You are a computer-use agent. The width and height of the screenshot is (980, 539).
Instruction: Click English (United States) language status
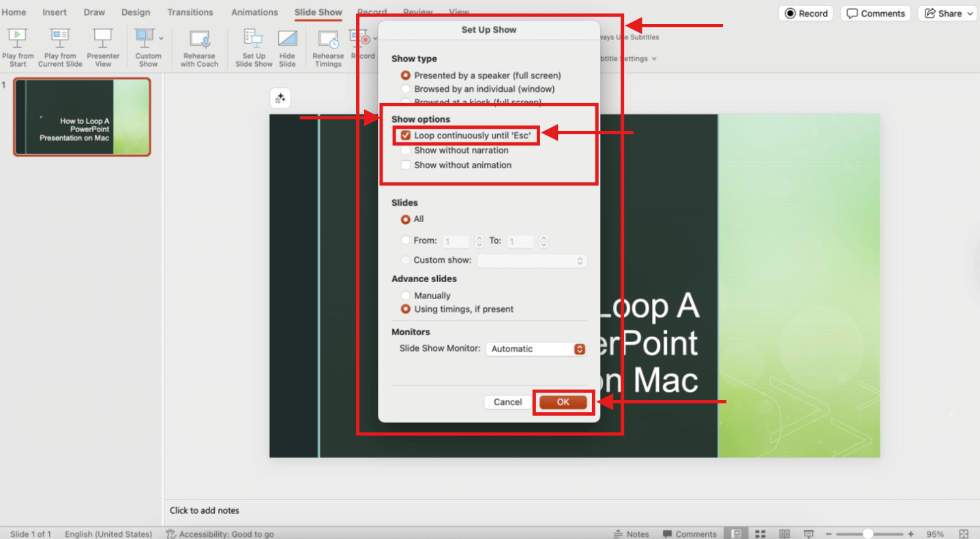[108, 534]
